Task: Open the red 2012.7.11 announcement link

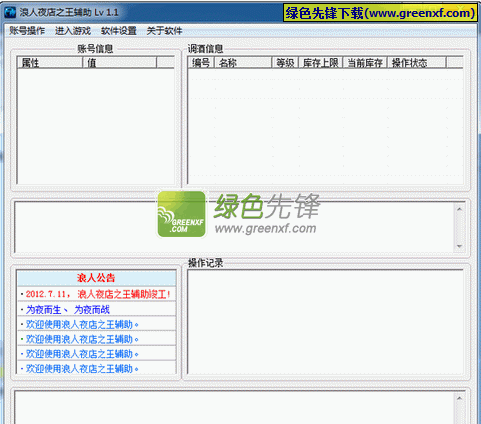Action: pos(98,294)
